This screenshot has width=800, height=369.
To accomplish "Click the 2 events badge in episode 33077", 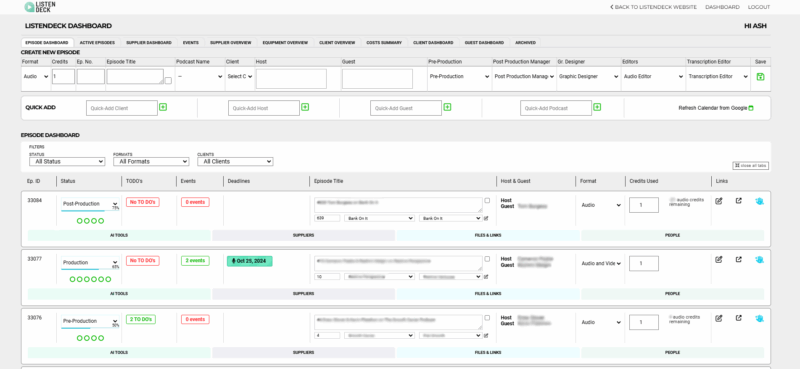I will (195, 260).
